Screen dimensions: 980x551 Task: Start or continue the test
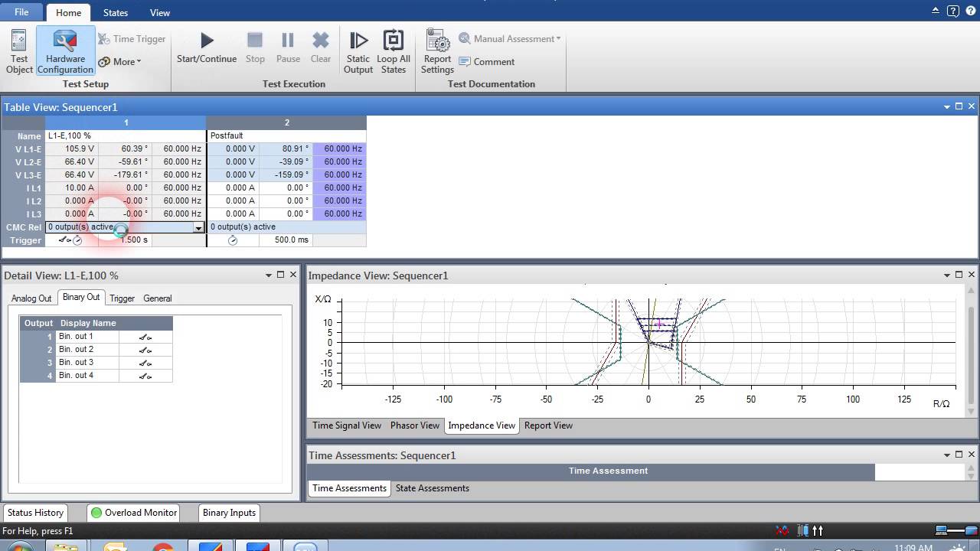[207, 47]
